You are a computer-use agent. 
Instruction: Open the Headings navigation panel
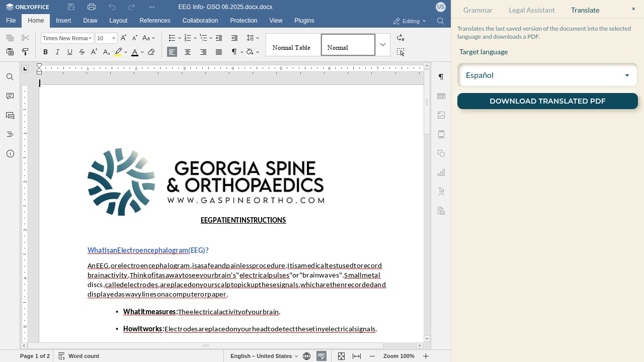pos(10,134)
